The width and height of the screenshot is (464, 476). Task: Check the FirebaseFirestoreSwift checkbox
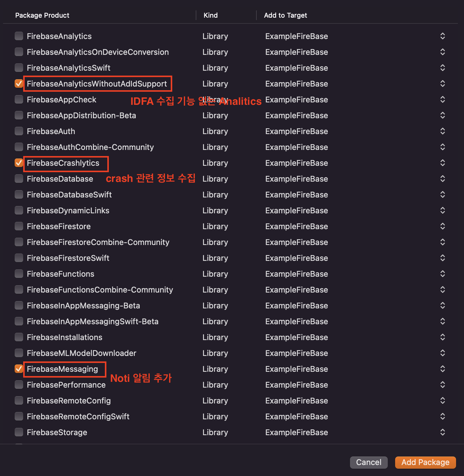point(19,258)
